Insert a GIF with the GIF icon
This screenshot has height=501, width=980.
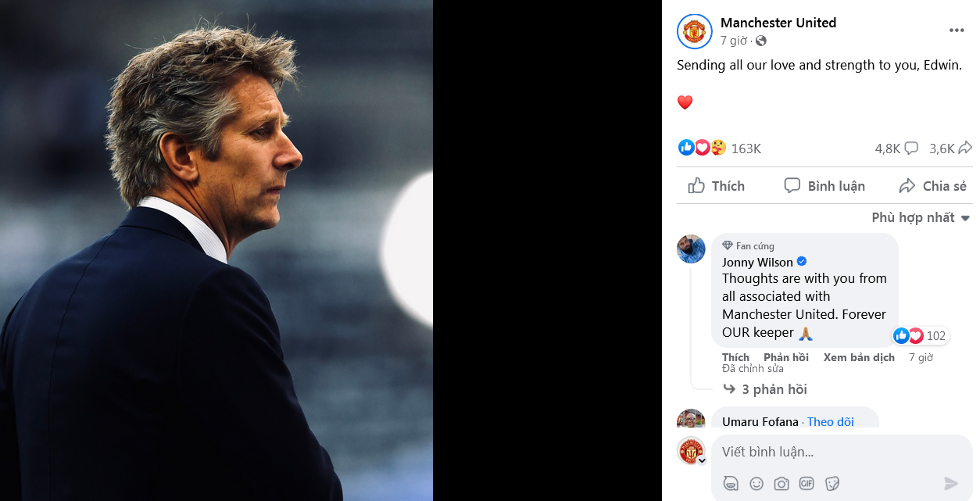click(x=806, y=484)
